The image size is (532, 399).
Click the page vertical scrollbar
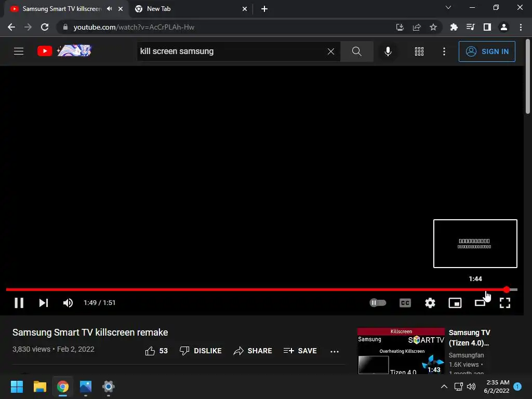[528, 77]
